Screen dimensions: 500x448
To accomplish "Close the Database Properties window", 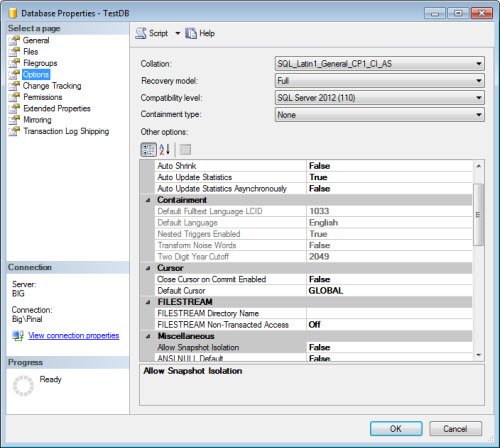I will click(482, 13).
